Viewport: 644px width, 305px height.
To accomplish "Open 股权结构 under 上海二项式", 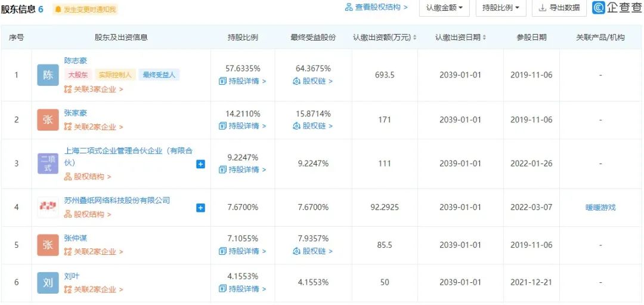I will point(88,177).
